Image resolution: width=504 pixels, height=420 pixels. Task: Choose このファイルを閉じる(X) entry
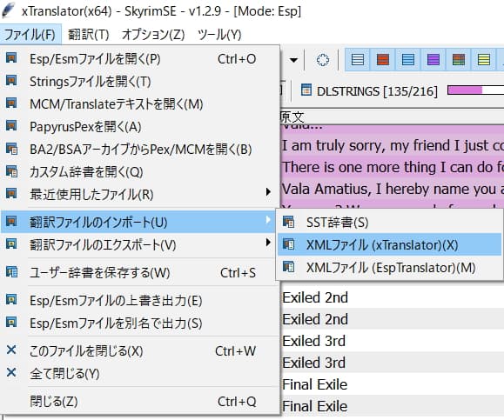(x=140, y=351)
